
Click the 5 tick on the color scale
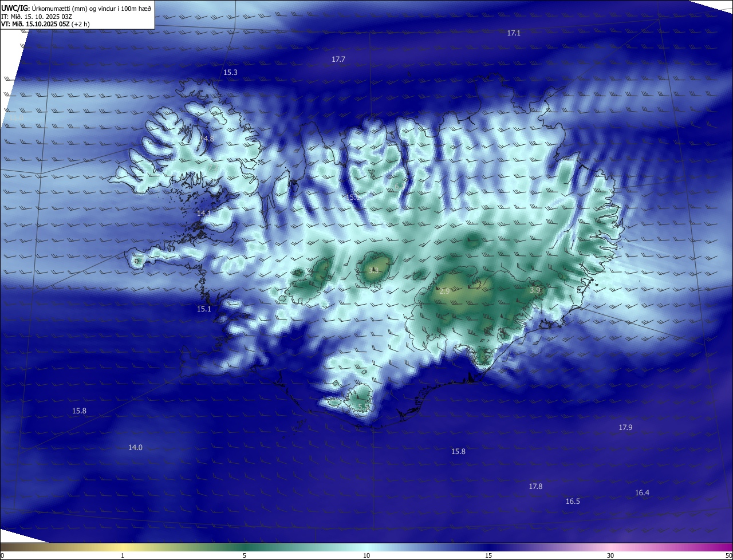pos(245,556)
